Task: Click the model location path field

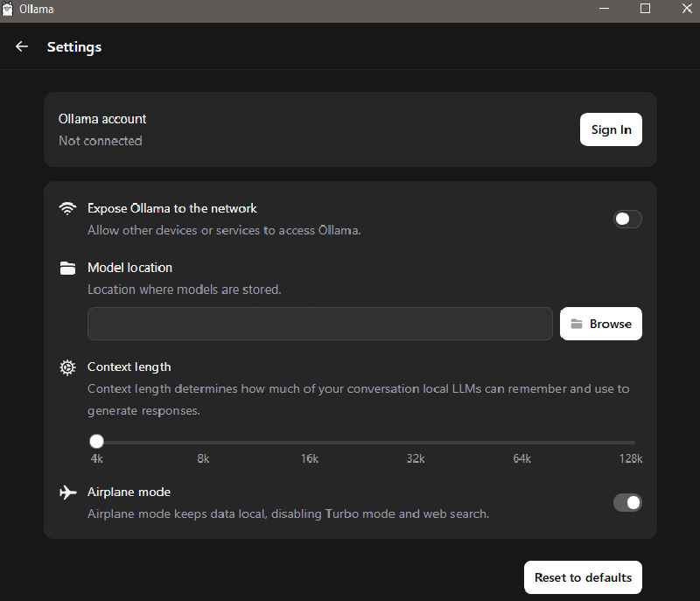Action: click(x=320, y=324)
